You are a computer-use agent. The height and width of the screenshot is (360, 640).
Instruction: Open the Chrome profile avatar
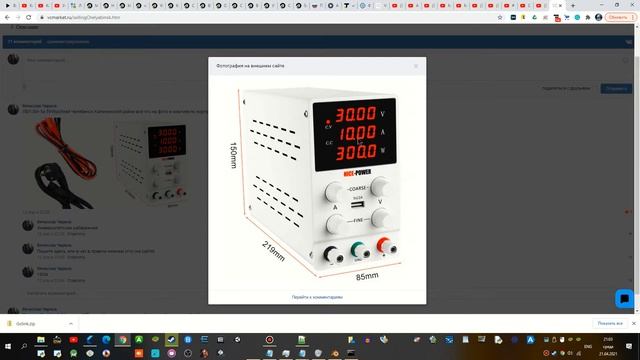point(599,18)
